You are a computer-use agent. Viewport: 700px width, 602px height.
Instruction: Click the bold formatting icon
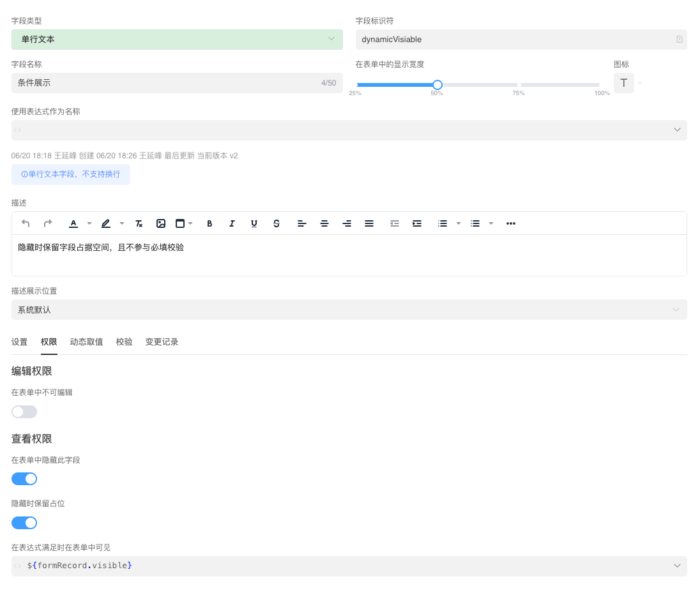tap(209, 223)
